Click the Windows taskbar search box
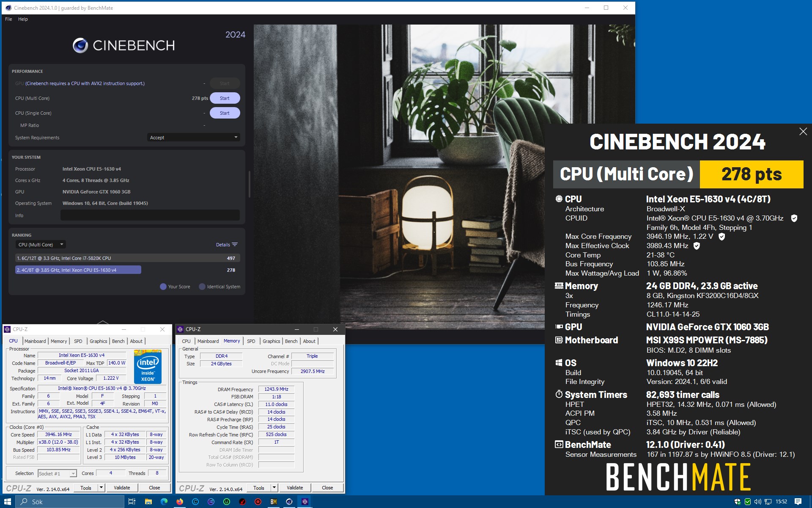Viewport: 812px width, 508px height. (x=70, y=502)
